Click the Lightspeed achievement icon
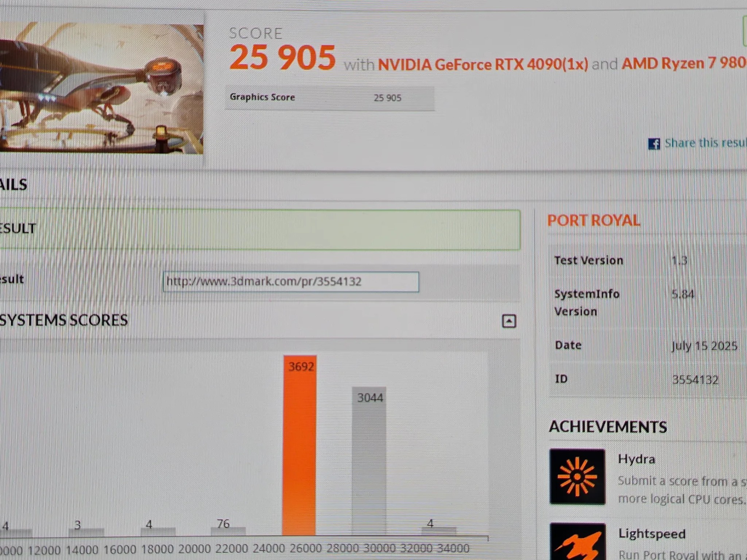The image size is (747, 560). coord(578,542)
